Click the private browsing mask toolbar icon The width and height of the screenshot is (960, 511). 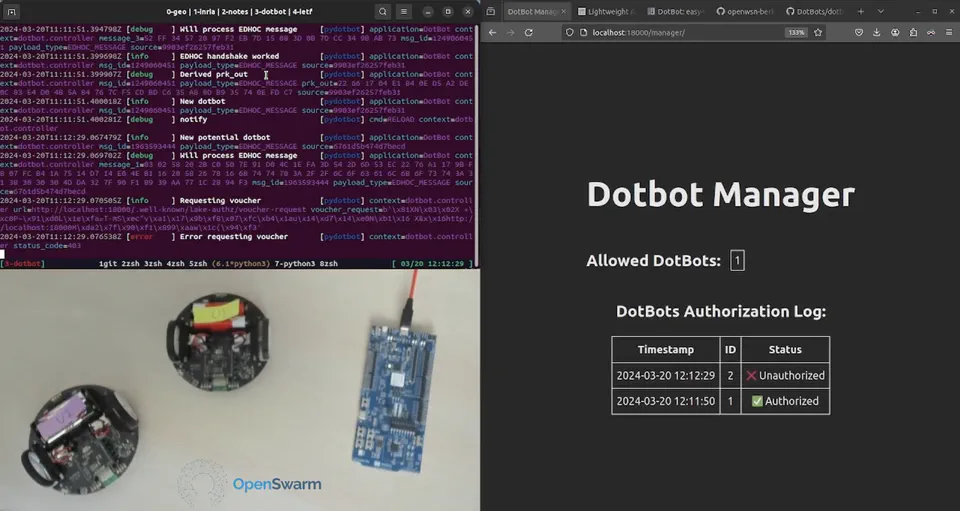coord(931,32)
